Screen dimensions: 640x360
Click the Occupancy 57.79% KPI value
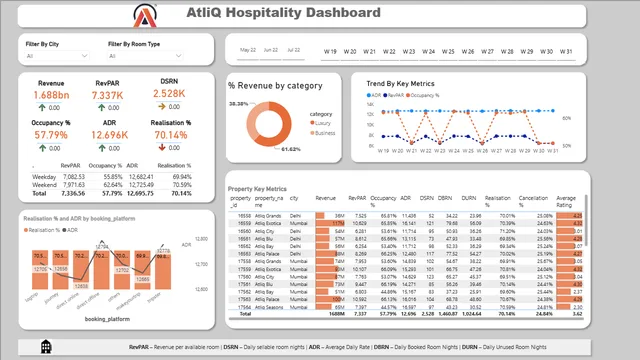tap(51, 135)
